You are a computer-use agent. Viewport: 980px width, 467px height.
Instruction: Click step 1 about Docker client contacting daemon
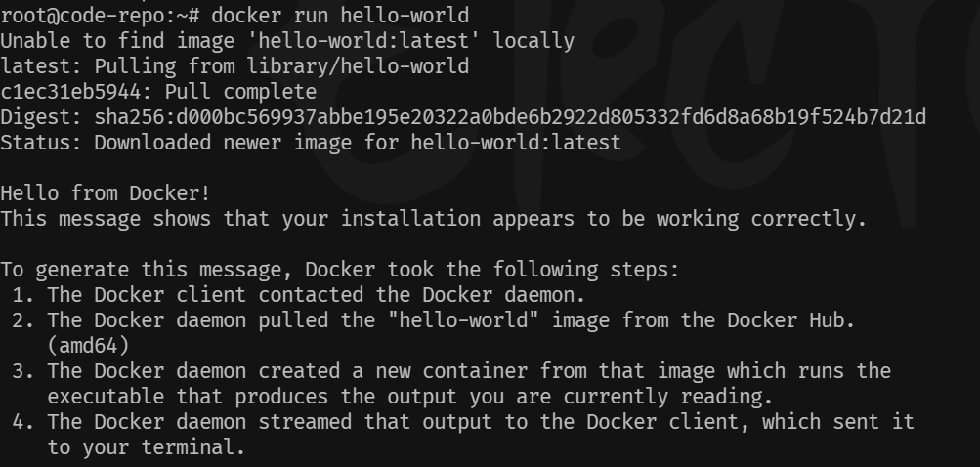299,295
